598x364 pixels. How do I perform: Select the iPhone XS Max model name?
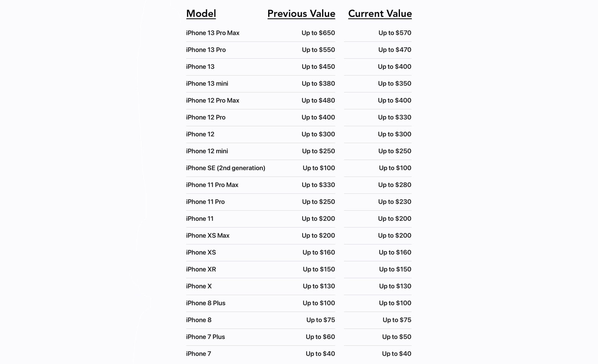(208, 235)
